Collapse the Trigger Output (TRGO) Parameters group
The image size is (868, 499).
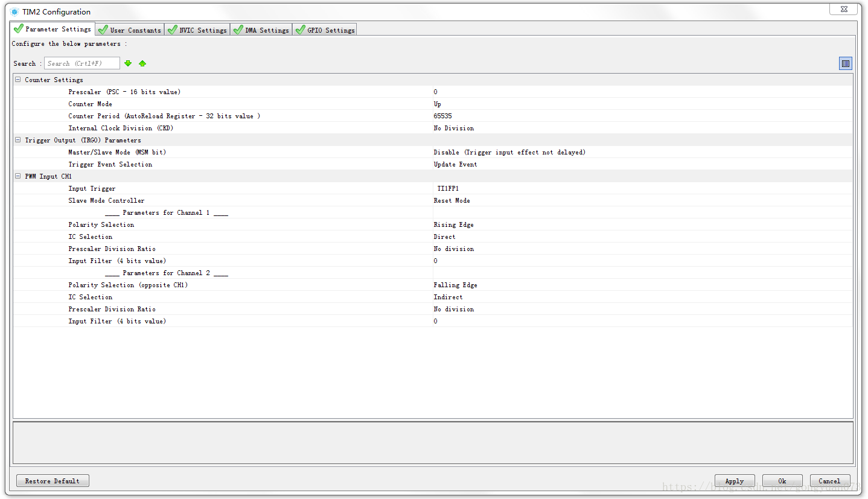pyautogui.click(x=18, y=140)
